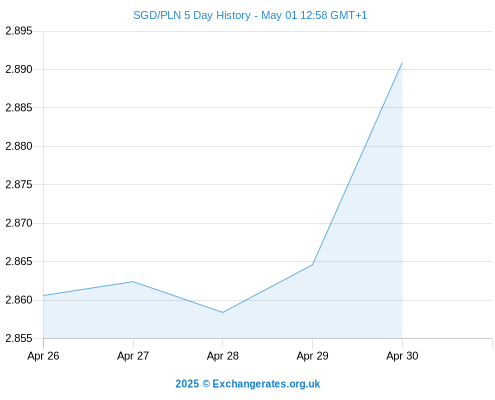Click the Apr 28 lowest data point
The width and height of the screenshot is (495, 400).
point(223,312)
